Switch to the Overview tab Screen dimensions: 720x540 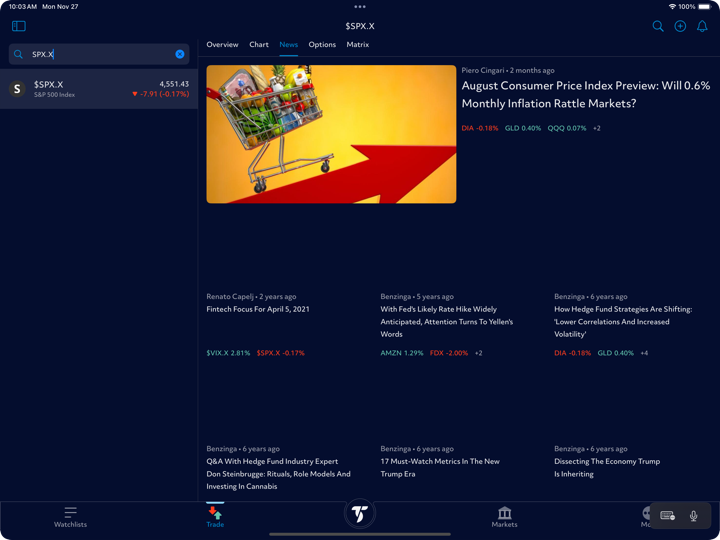coord(222,45)
